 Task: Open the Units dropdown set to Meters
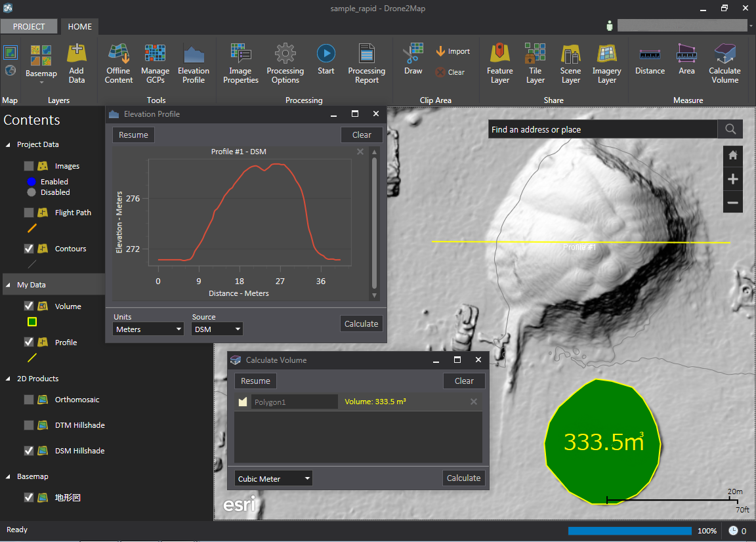[x=148, y=329]
